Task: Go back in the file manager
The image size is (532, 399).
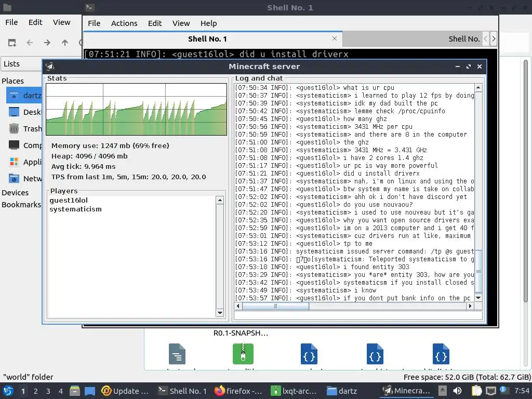Action: click(x=30, y=43)
